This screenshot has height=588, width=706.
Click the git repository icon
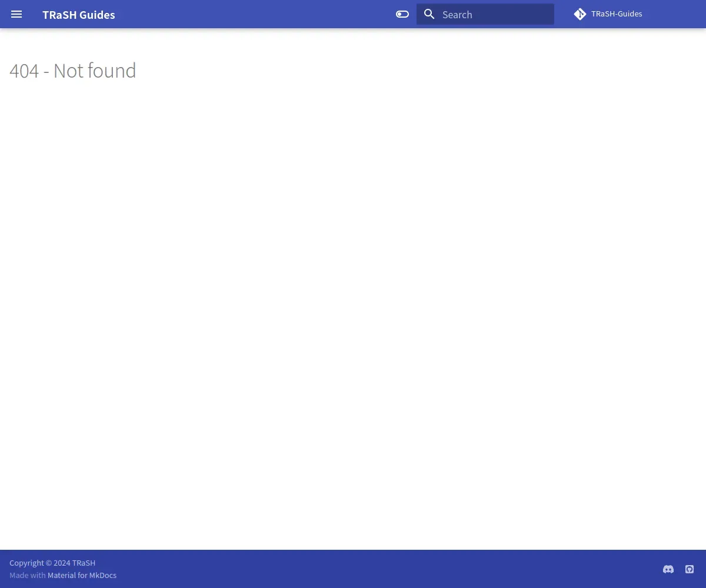(x=580, y=14)
